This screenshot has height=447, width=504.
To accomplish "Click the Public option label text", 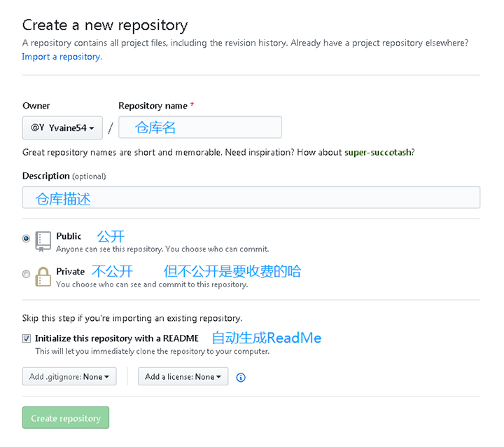I will (69, 236).
